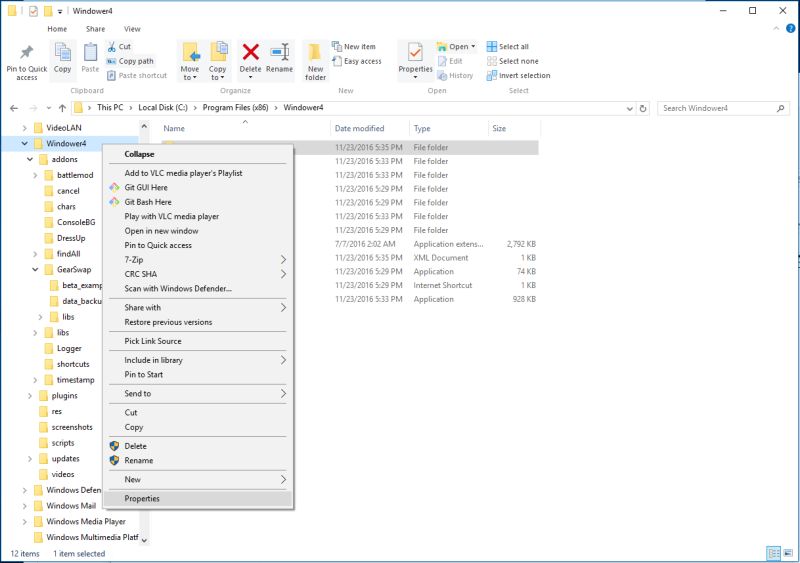The image size is (800, 563).
Task: Open address bar history dropdown
Action: coord(630,108)
